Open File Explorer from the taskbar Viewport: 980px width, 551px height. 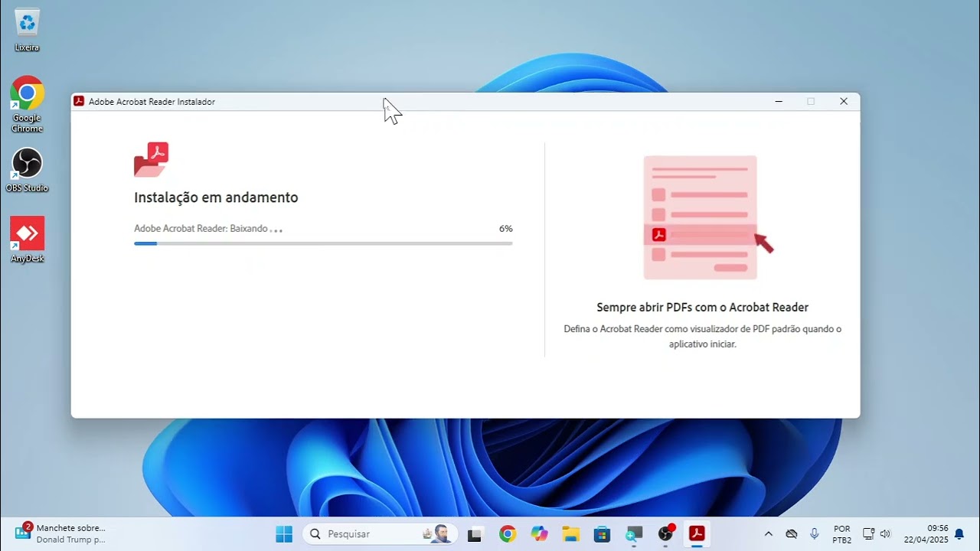pos(570,534)
